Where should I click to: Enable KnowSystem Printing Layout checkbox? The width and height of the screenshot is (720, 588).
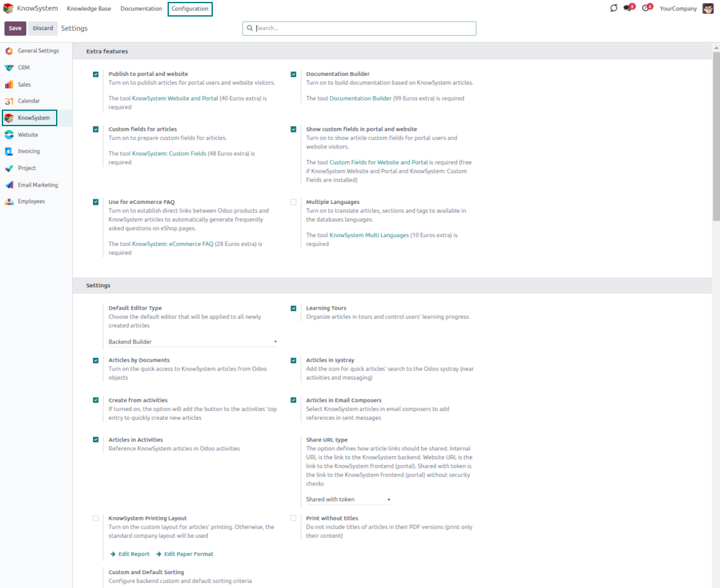pos(96,519)
